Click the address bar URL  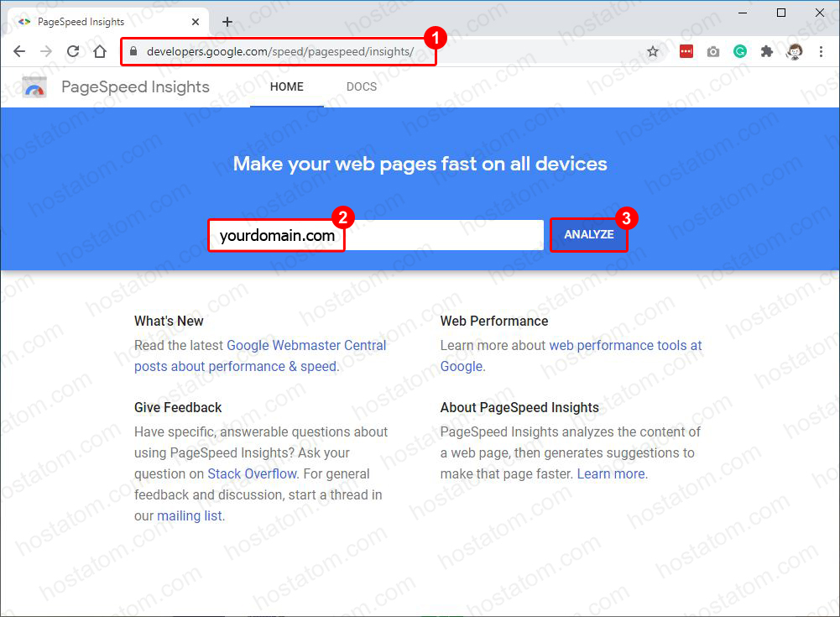tap(280, 51)
